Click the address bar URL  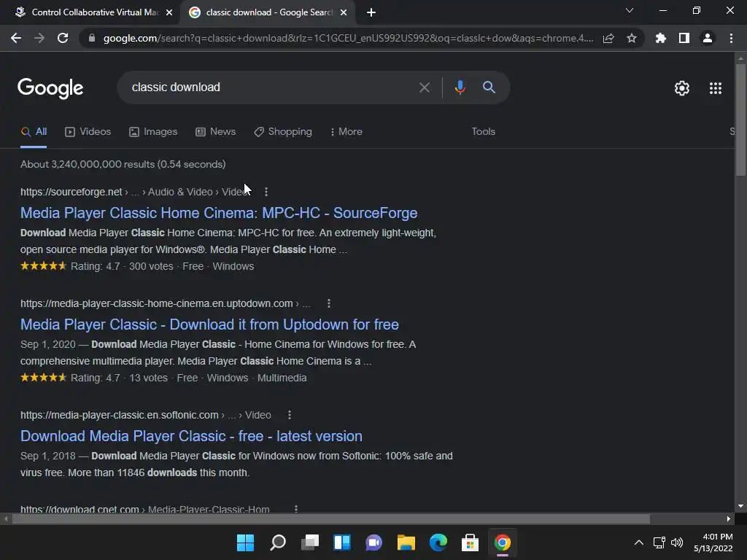(348, 38)
